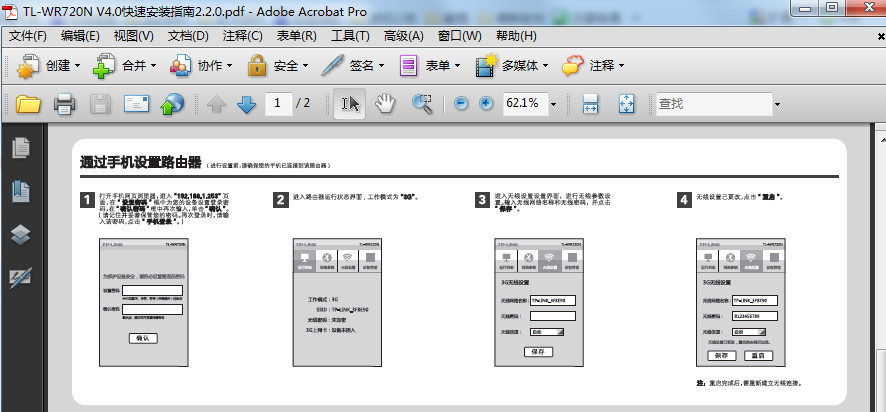Viewport: 886px width, 412px height.
Task: Open the 表单(R) menu
Action: (x=296, y=36)
